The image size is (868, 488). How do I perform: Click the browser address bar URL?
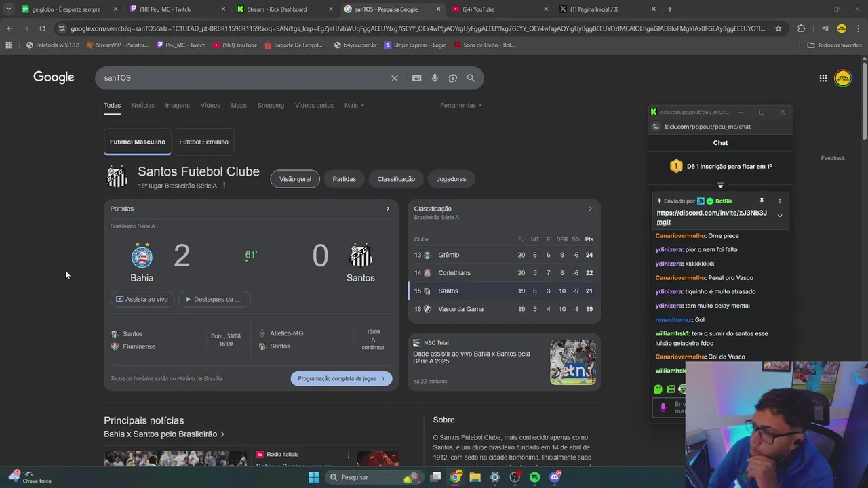click(x=417, y=28)
